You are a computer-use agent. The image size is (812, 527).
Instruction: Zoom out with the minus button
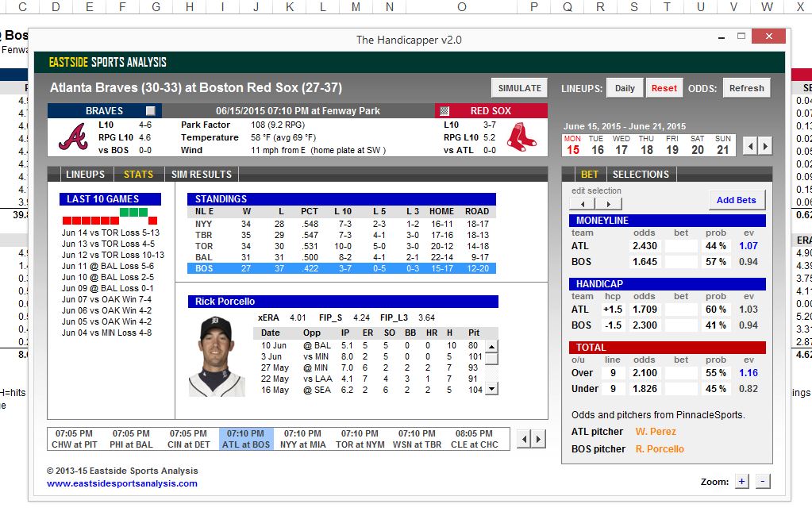[x=762, y=482]
